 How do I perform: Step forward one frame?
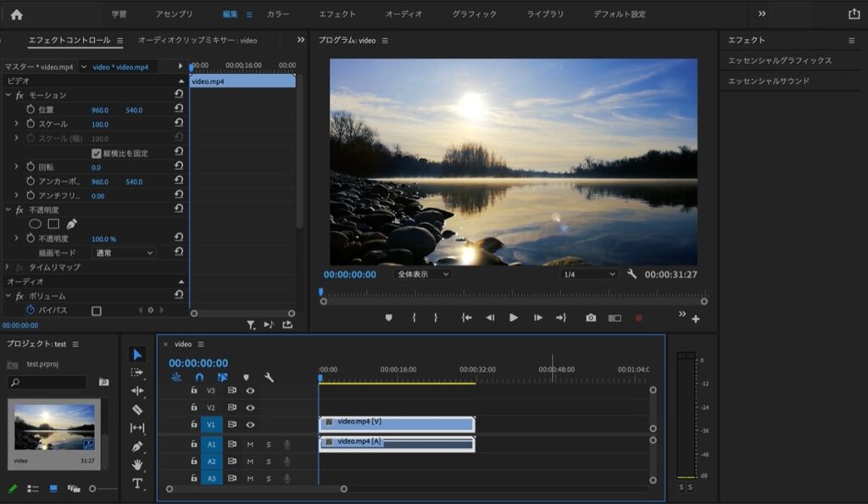point(537,317)
